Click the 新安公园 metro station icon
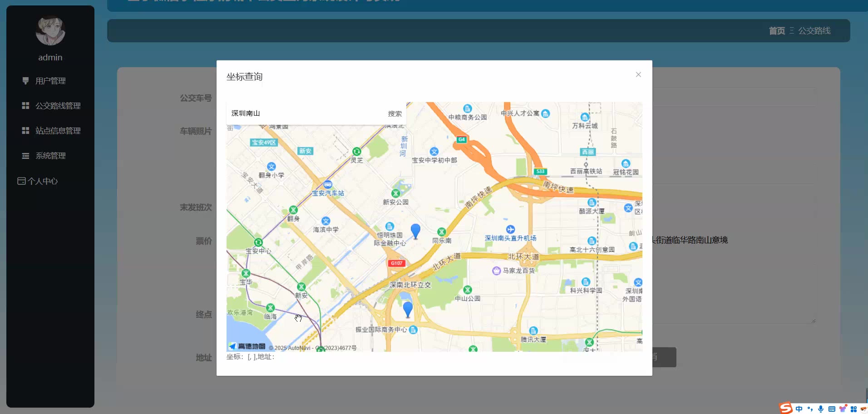Viewport: 868px width, 414px height. point(395,193)
